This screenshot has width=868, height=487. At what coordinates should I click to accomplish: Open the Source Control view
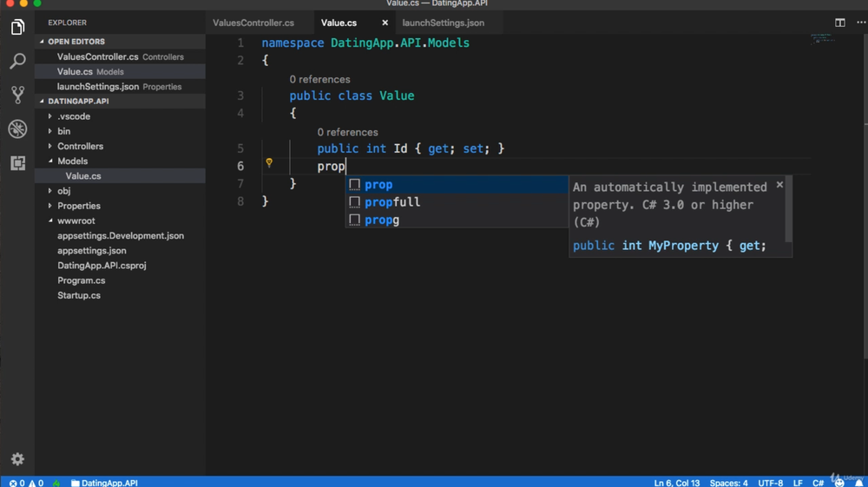point(17,95)
